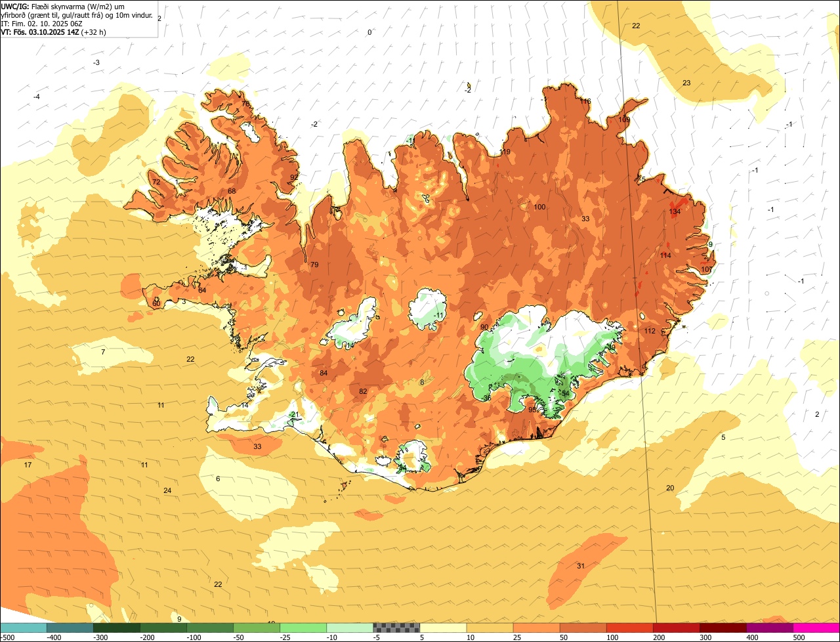Click the map value 90 near the glacier
The image size is (840, 642).
[x=484, y=327]
